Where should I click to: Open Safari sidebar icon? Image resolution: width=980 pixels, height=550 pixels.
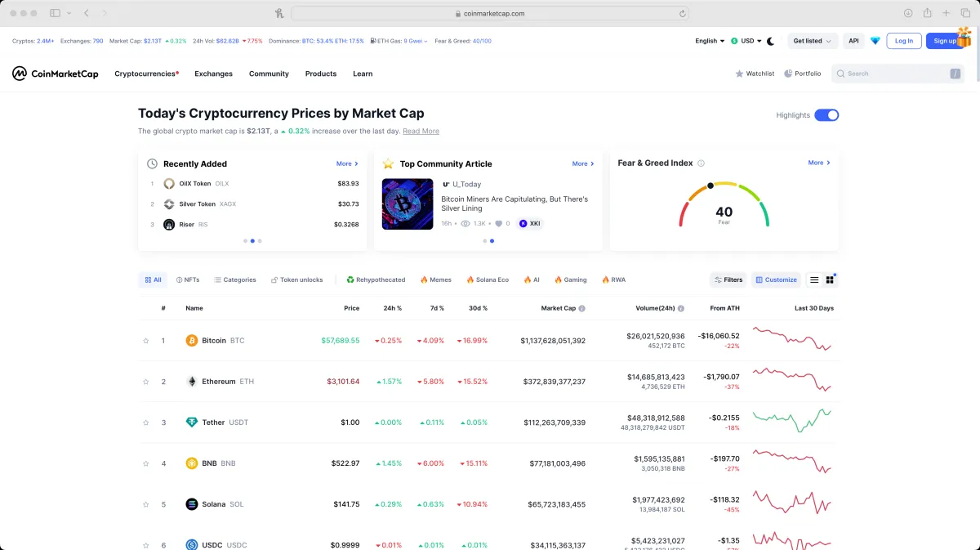click(56, 13)
